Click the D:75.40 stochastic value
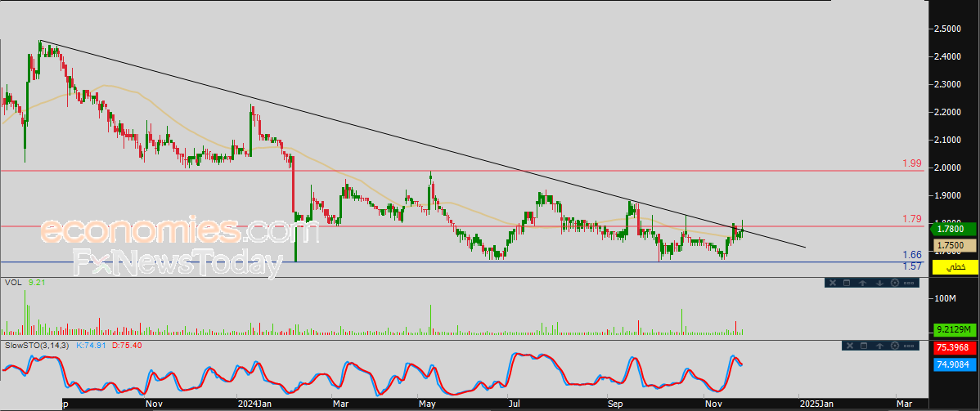 coord(128,345)
